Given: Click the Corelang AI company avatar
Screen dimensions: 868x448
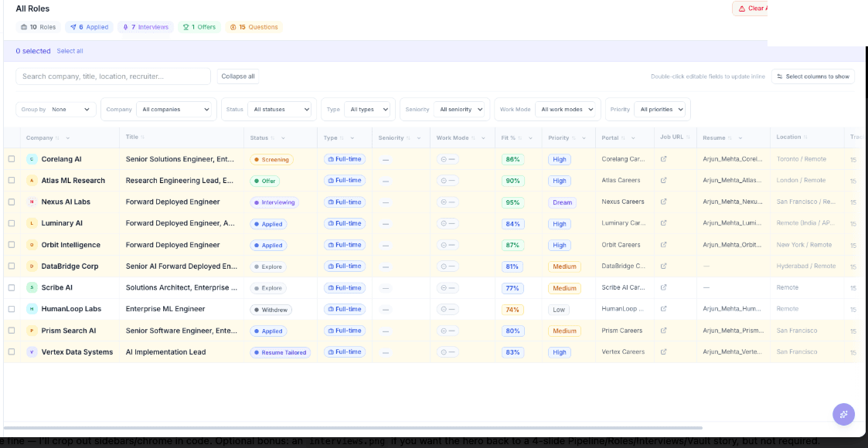Looking at the screenshot, I should click(32, 159).
